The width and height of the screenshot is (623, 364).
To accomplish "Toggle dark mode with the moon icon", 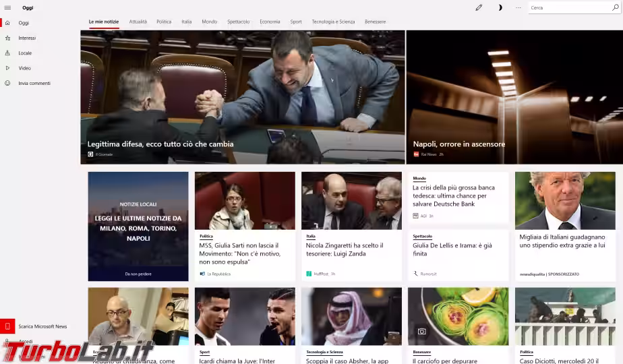I will point(500,7).
